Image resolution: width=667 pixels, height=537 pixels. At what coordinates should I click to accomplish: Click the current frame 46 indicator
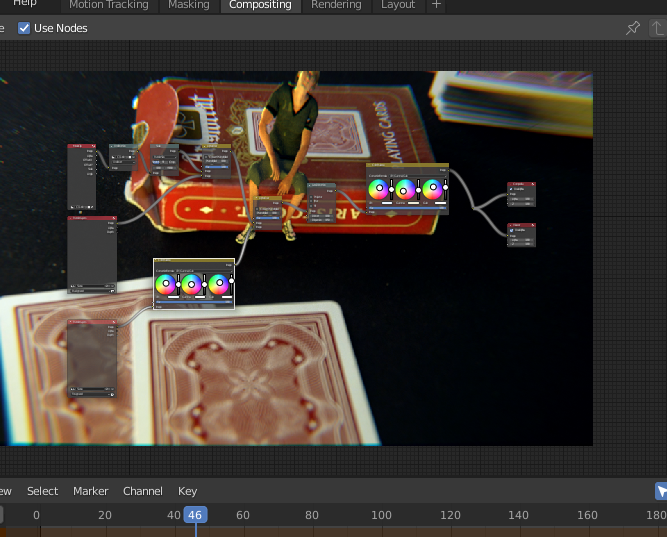click(x=195, y=515)
